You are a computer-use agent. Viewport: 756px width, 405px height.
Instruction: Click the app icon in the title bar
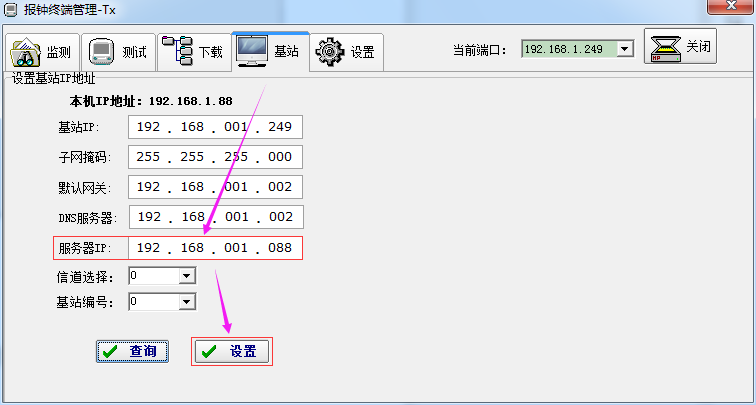click(x=11, y=10)
